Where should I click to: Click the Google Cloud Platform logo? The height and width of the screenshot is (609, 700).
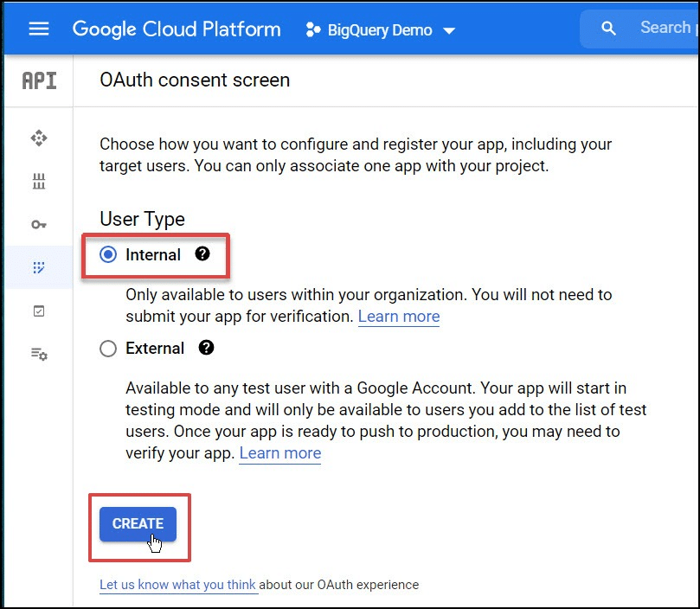177,29
